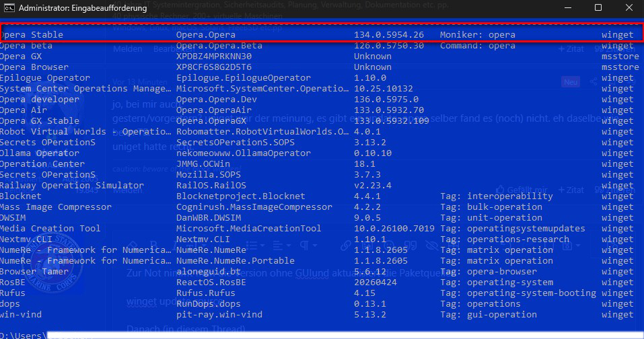Click the 'Tag: operating-system-booting' text
This screenshot has height=339, width=644.
pyautogui.click(x=518, y=293)
